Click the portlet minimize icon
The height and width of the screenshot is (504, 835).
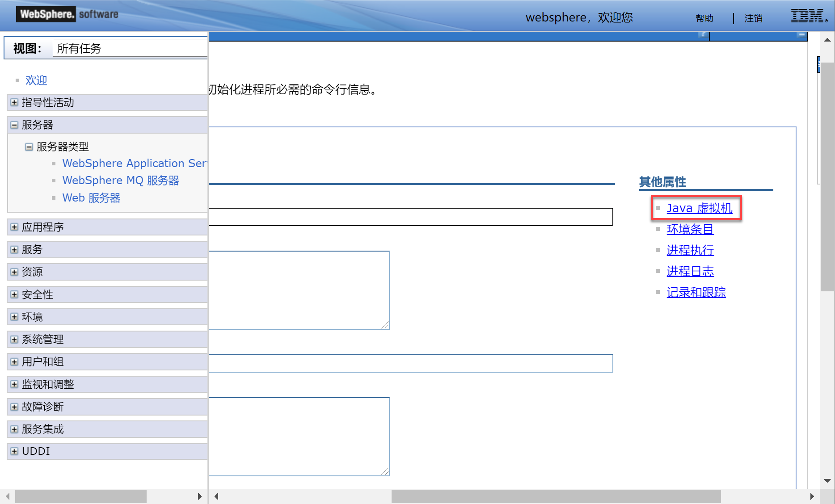(801, 34)
